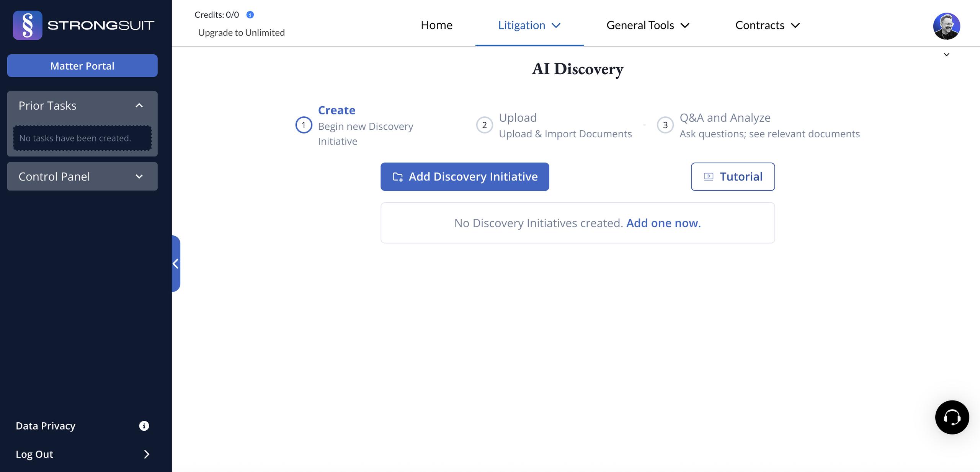Click the Data Privacy info icon
This screenshot has height=472, width=980.
144,426
